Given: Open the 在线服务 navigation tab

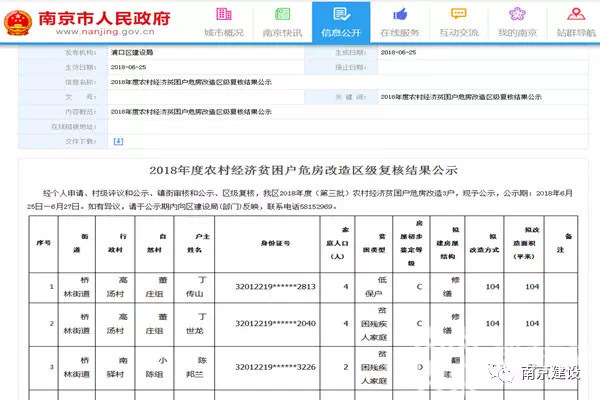Looking at the screenshot, I should (400, 22).
